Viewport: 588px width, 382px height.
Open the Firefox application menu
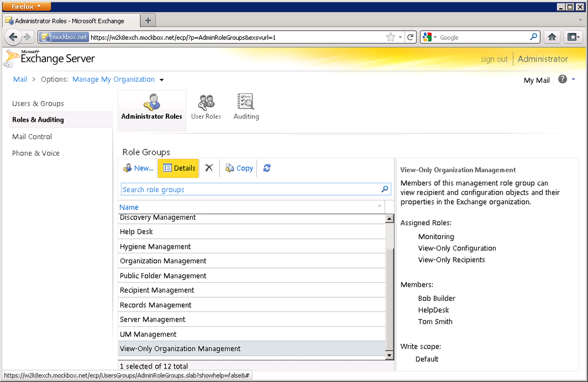tap(25, 6)
